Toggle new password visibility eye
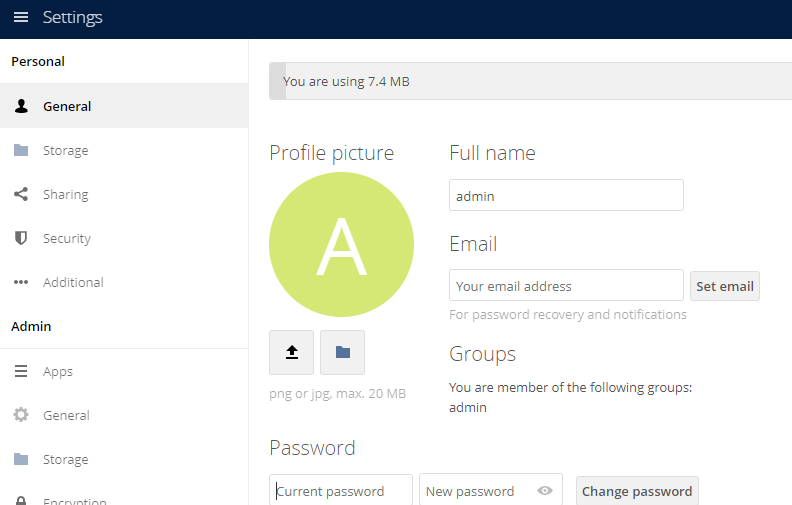 (x=545, y=490)
